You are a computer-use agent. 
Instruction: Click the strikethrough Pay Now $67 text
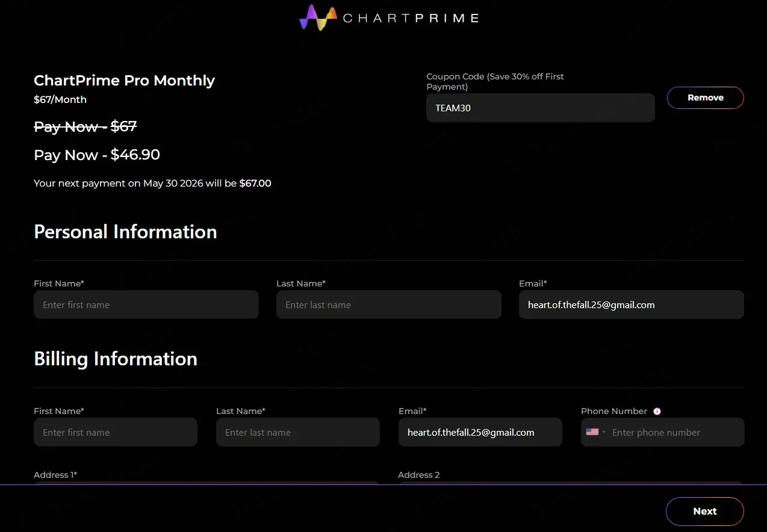click(85, 127)
